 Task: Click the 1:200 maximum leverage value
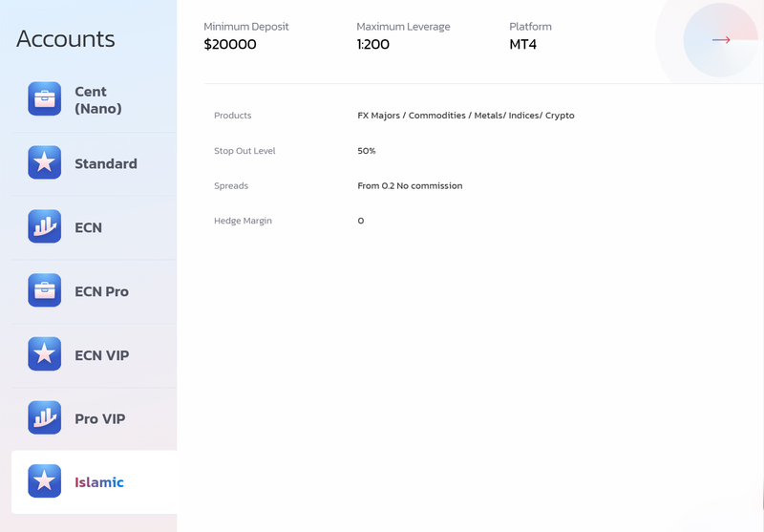tap(373, 44)
